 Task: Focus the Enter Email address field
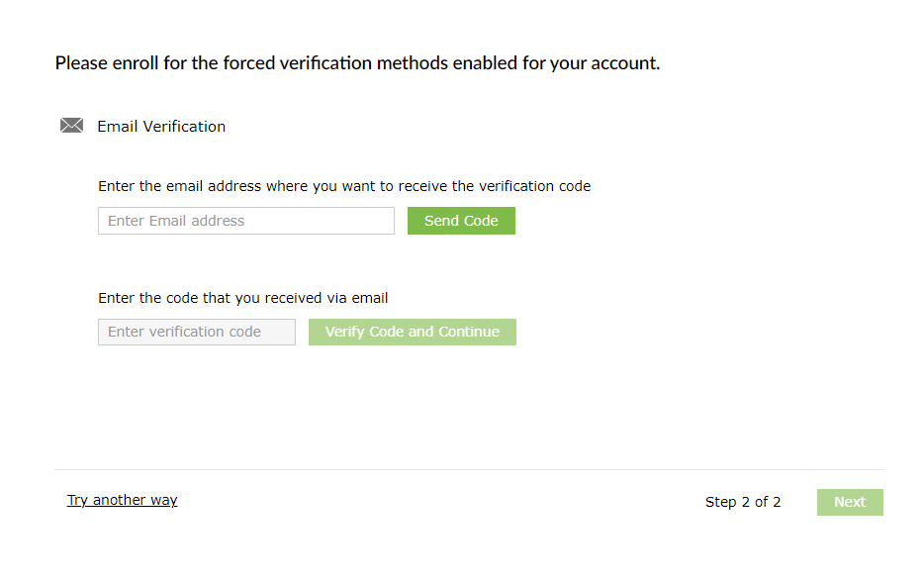(x=246, y=221)
